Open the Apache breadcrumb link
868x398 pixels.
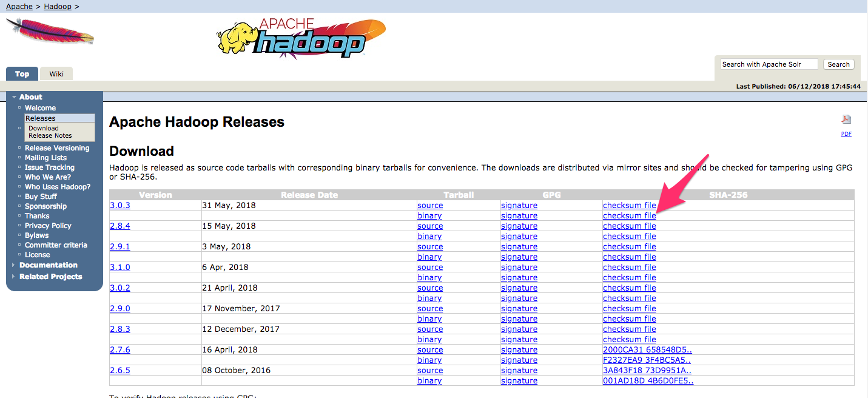(x=19, y=6)
